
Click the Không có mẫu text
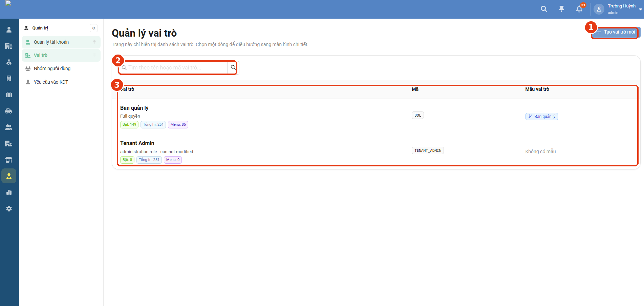(x=540, y=151)
